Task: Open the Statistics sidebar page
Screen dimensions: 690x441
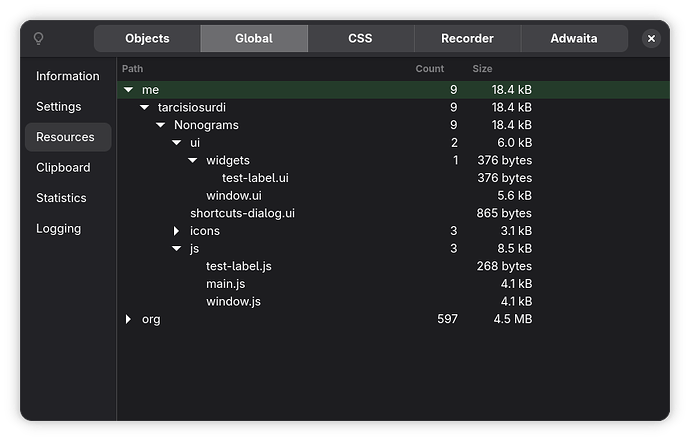Action: pyautogui.click(x=61, y=198)
